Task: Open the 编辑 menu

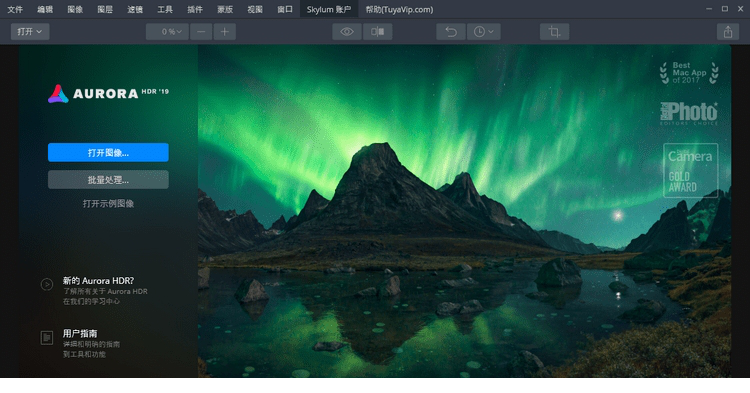Action: [45, 9]
